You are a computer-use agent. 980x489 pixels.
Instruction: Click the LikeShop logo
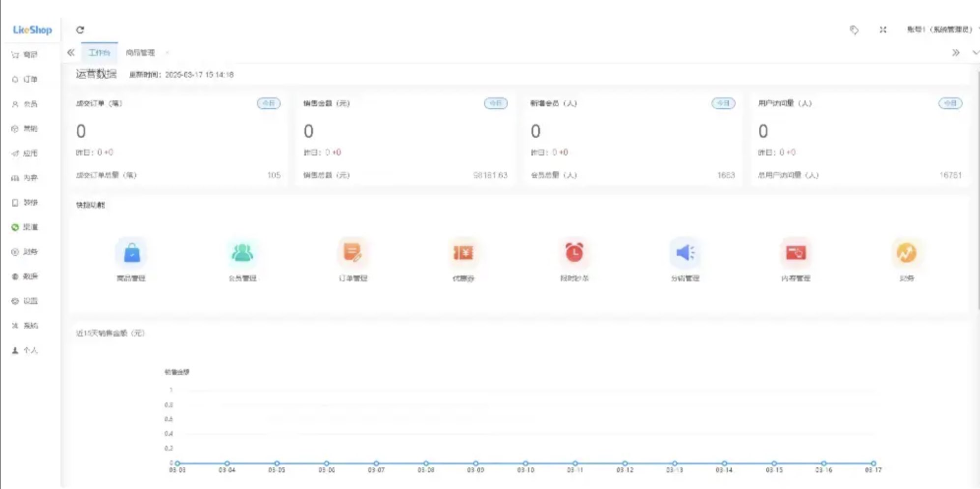tap(32, 30)
